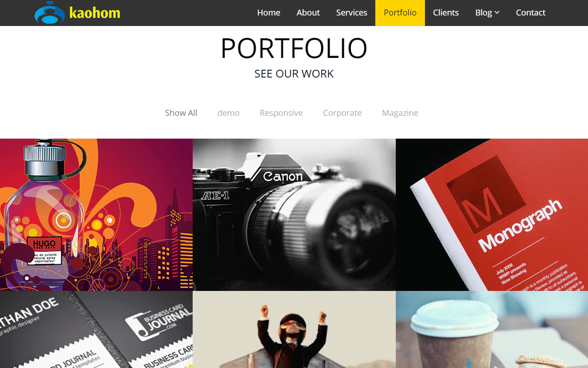Open the Contact page link

531,13
